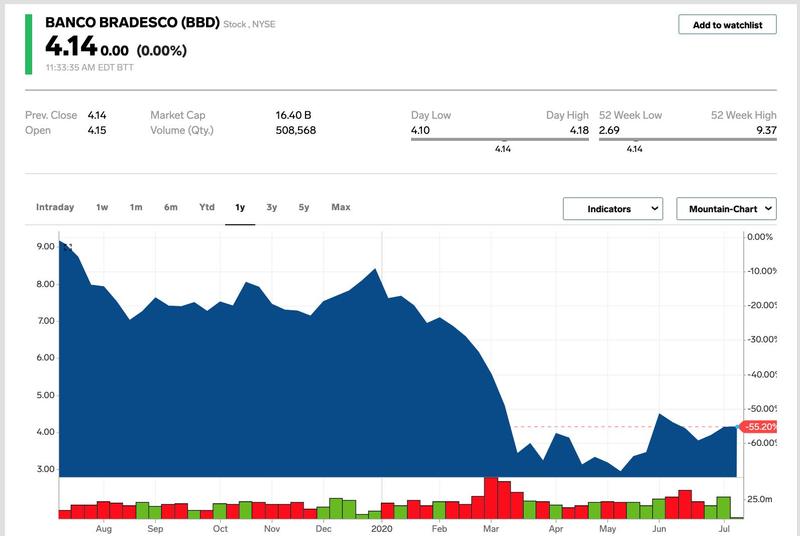
Task: Click the current price 4.14
Action: [x=71, y=46]
